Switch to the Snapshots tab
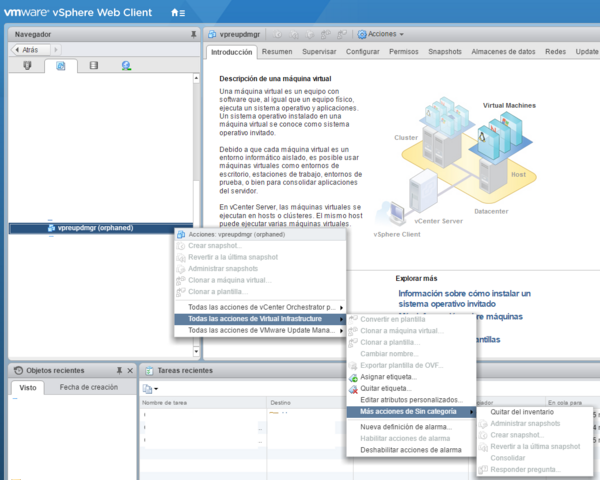The height and width of the screenshot is (480, 600). pyautogui.click(x=444, y=52)
